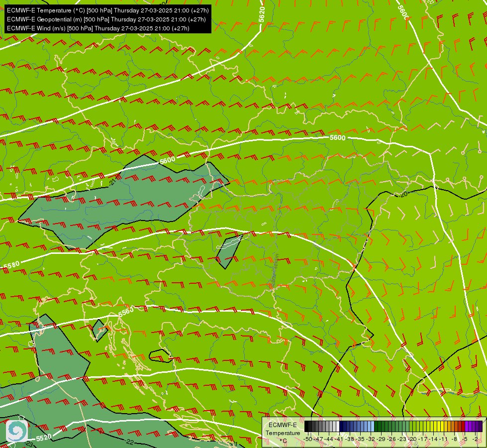Click the 5520 geopotential contour label
The image size is (487, 448).
point(44,438)
